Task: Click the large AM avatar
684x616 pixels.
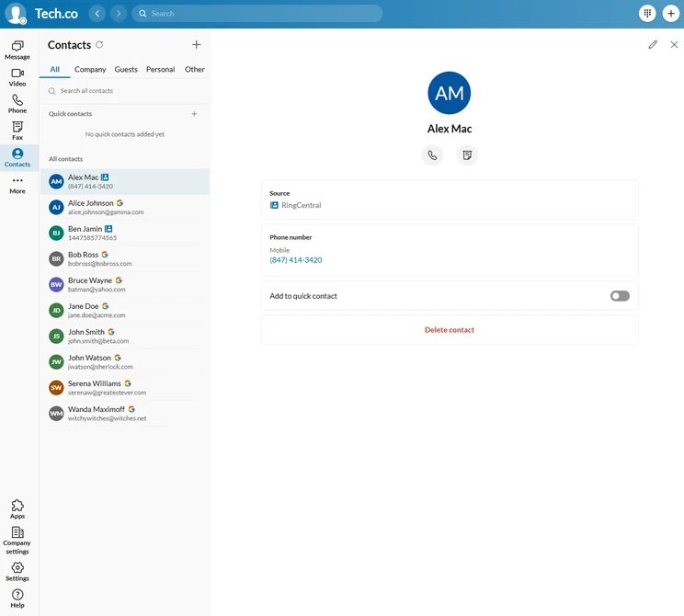Action: tap(450, 93)
